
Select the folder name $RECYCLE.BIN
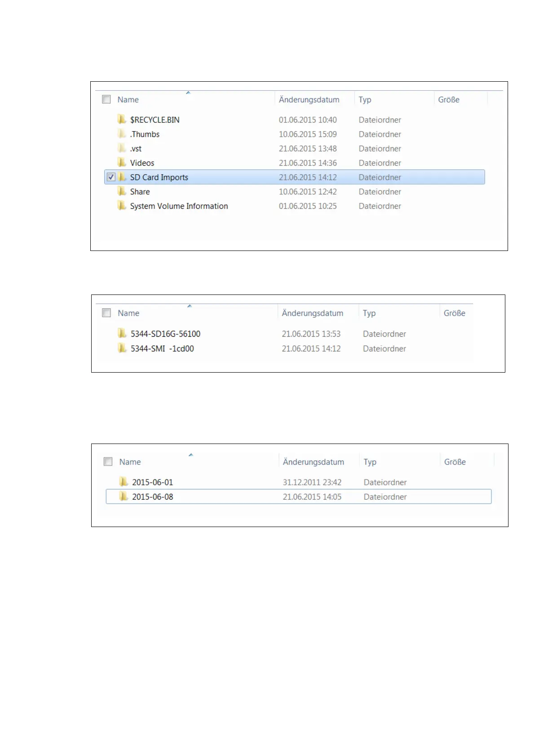155,120
